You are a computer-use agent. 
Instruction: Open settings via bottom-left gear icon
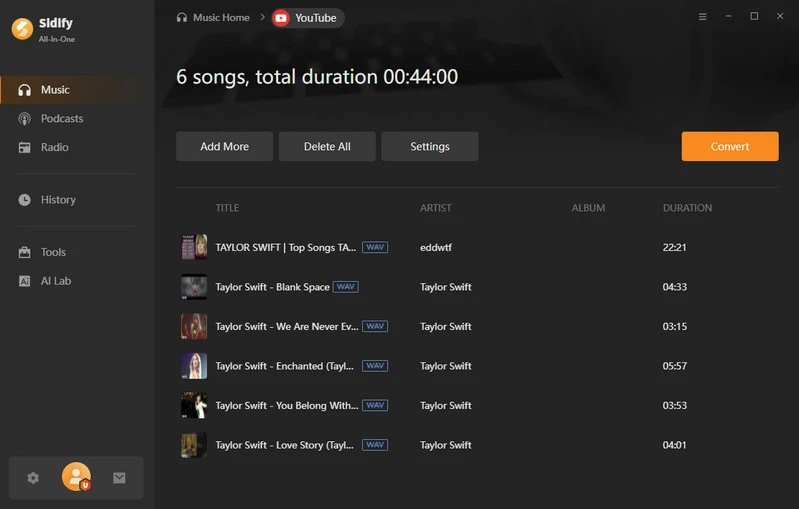click(33, 478)
